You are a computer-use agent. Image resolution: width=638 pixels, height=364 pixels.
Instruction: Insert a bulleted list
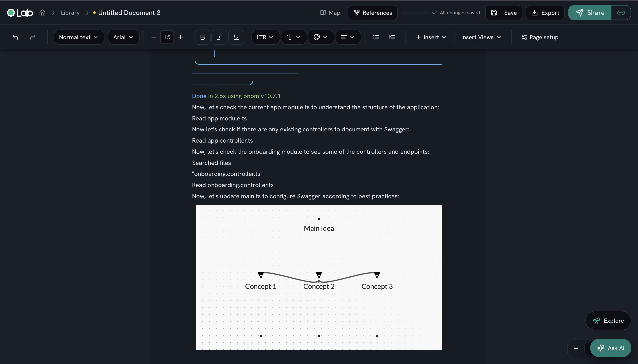click(x=376, y=37)
